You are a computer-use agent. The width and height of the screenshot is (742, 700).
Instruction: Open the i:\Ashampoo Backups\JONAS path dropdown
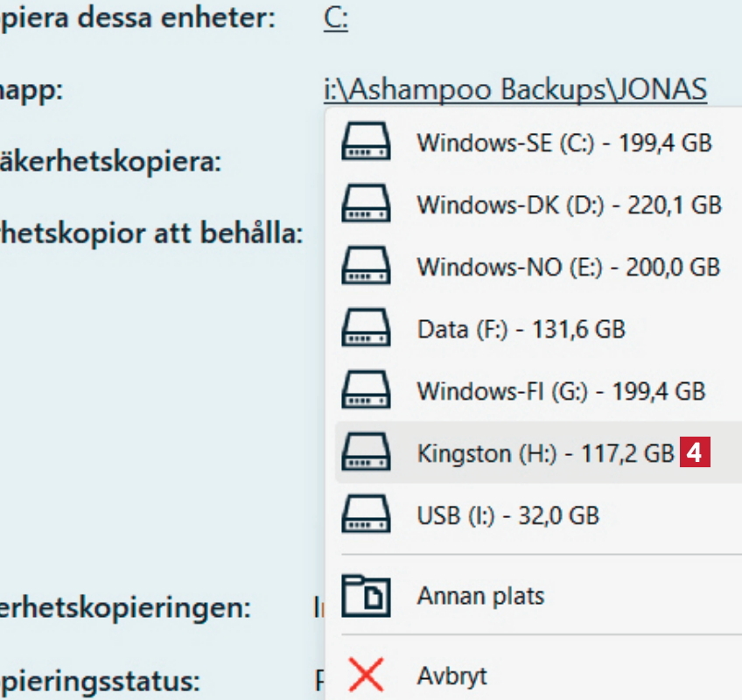[514, 90]
